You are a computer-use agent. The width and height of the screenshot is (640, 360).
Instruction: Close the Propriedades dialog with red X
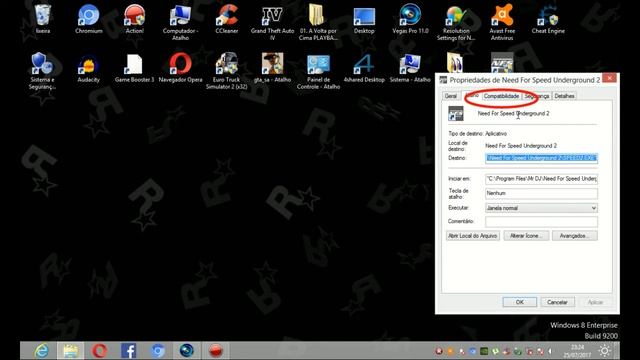tap(609, 78)
